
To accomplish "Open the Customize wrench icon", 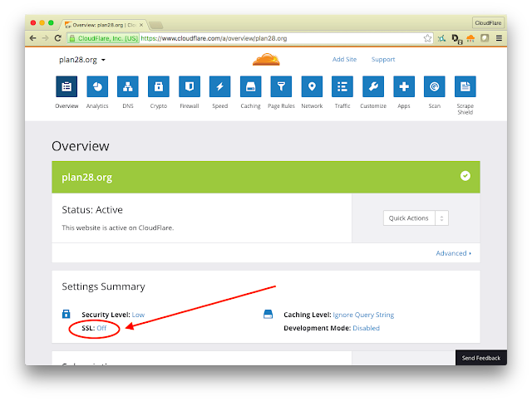I will [373, 86].
